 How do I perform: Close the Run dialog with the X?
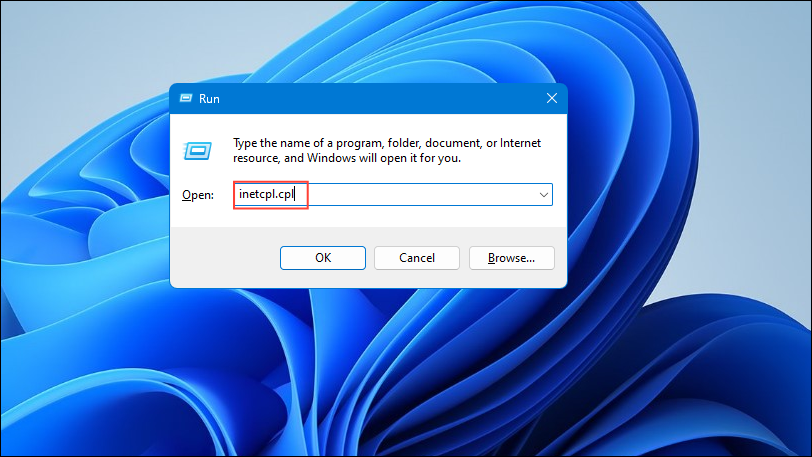tap(552, 98)
